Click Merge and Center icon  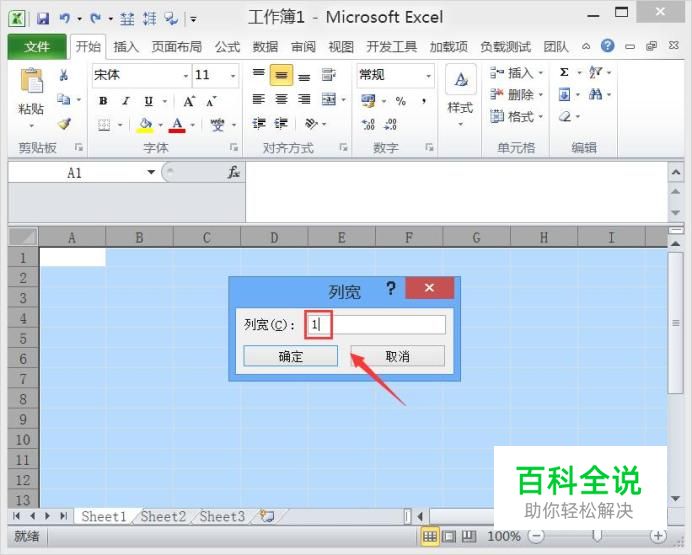[329, 100]
